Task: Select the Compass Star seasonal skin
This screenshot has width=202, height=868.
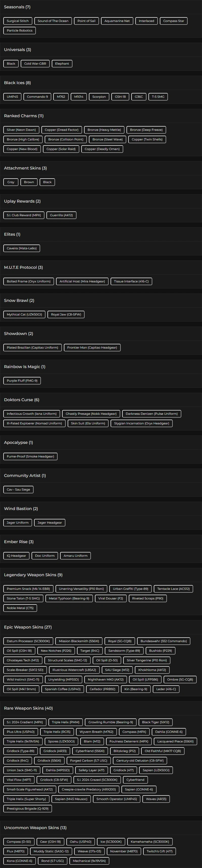Action: (x=173, y=21)
